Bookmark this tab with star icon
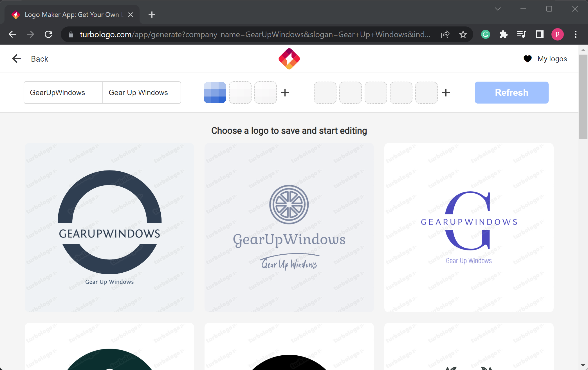Viewport: 588px width, 370px height. tap(463, 34)
